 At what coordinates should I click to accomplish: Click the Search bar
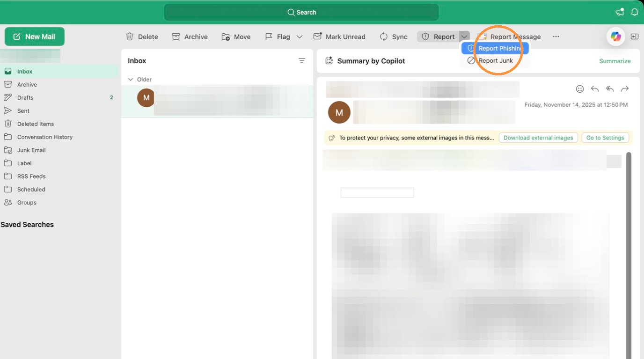tap(301, 12)
